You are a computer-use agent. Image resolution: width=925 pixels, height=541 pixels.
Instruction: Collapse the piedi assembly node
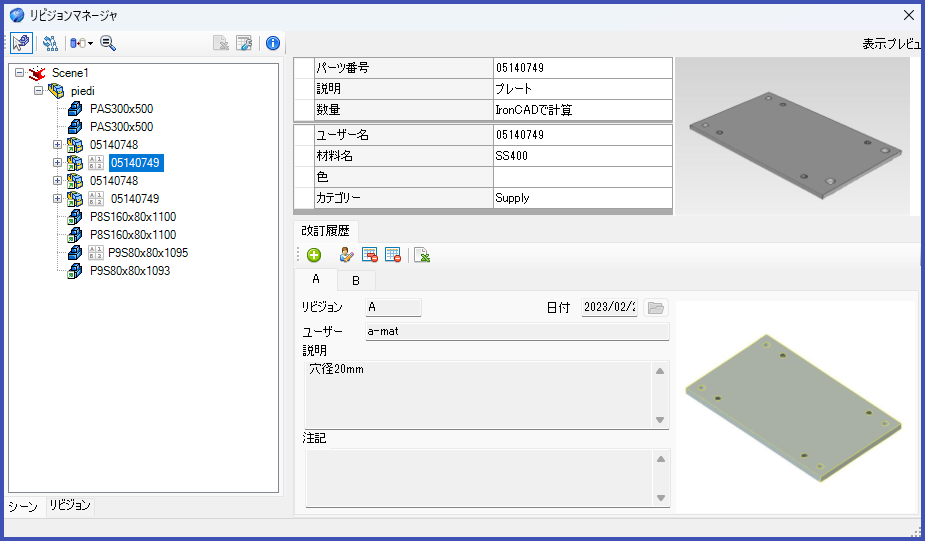[38, 90]
